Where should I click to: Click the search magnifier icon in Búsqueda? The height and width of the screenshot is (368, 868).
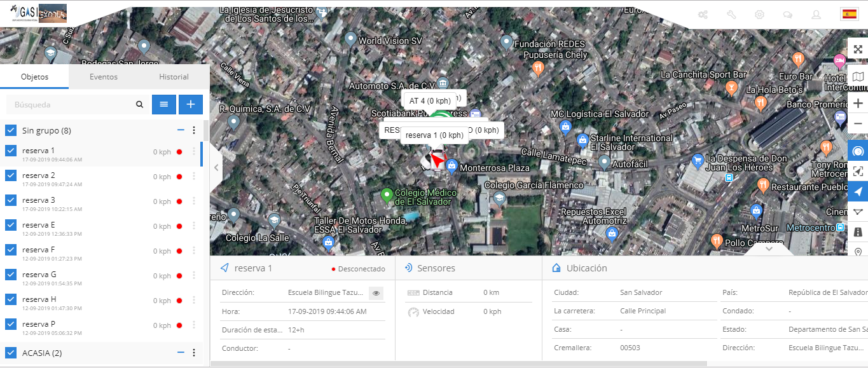coord(139,105)
